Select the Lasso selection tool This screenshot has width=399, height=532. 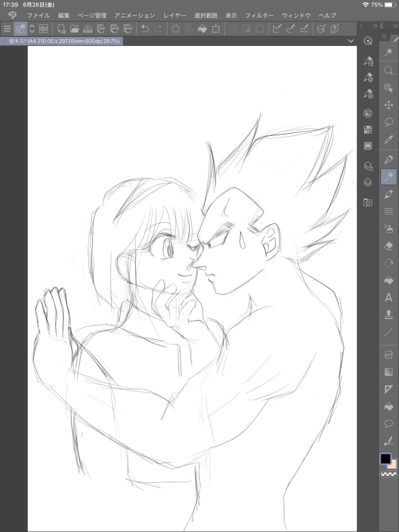coord(389,122)
